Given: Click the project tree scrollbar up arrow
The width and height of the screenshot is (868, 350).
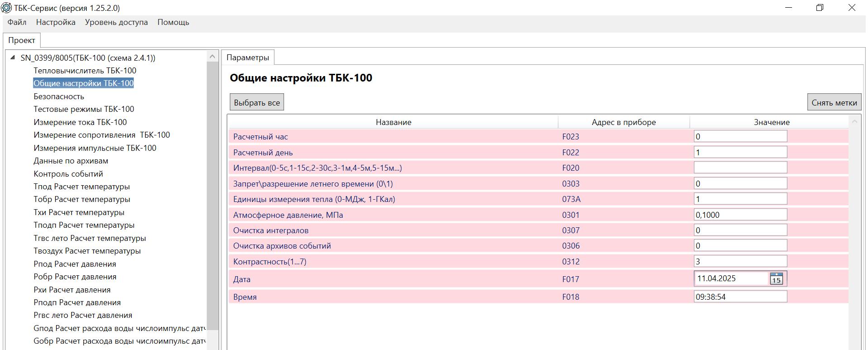Looking at the screenshot, I should click(212, 57).
